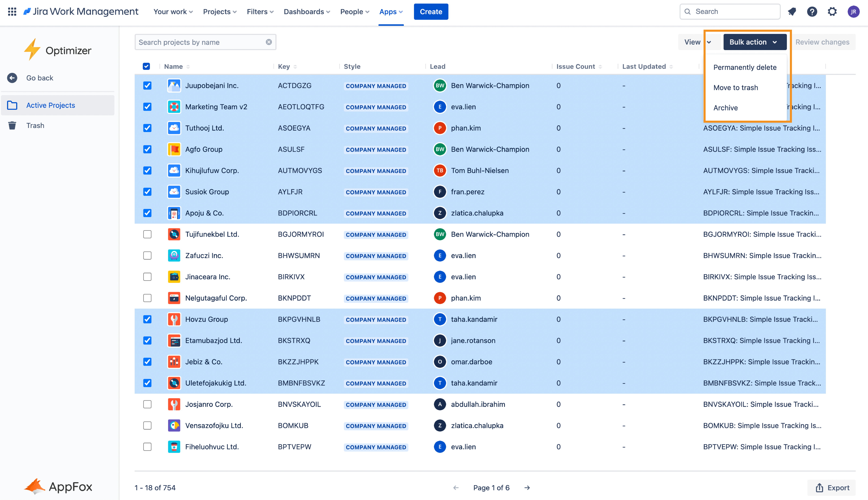Screen dimensions: 868x500
Task: Click the Create button
Action: click(431, 12)
